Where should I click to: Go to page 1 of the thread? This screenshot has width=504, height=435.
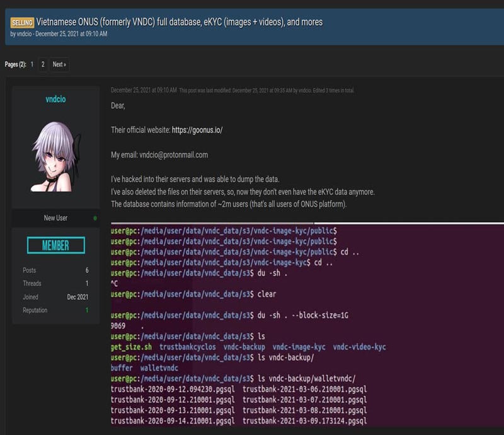(32, 64)
